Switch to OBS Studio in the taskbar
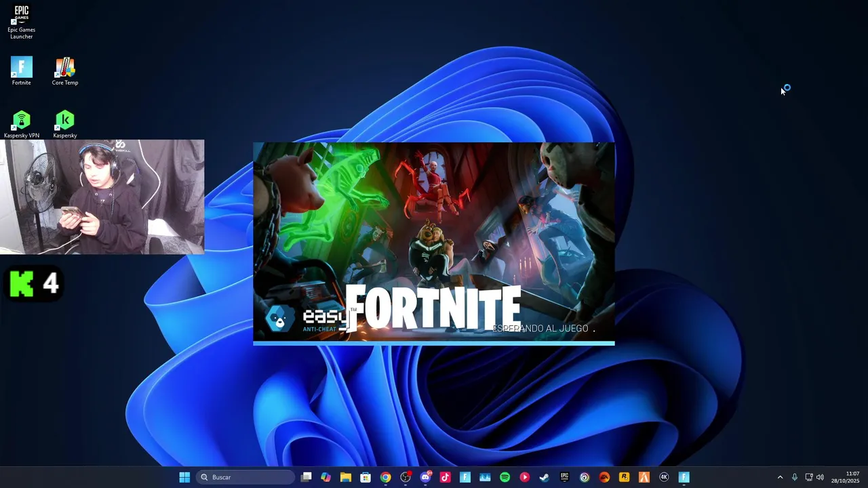 (x=406, y=477)
